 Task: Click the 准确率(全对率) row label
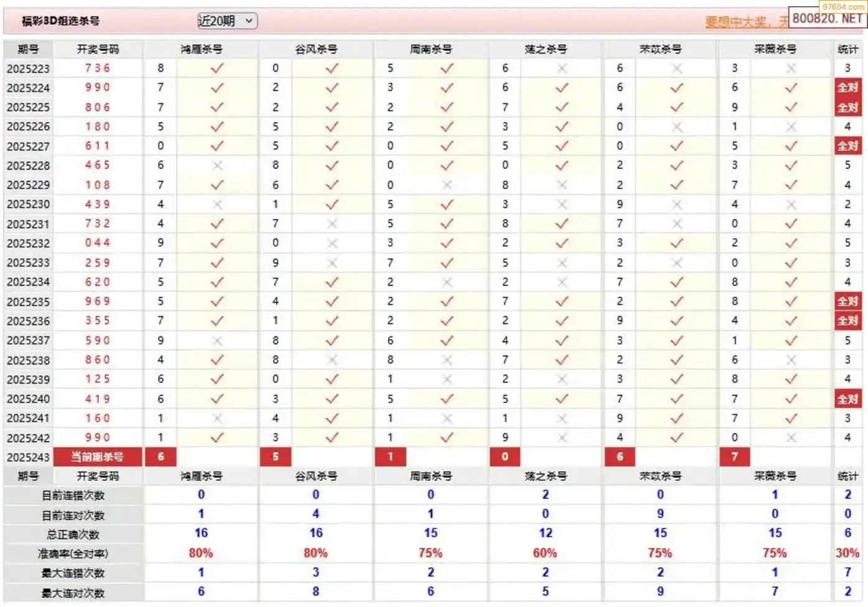click(x=73, y=554)
